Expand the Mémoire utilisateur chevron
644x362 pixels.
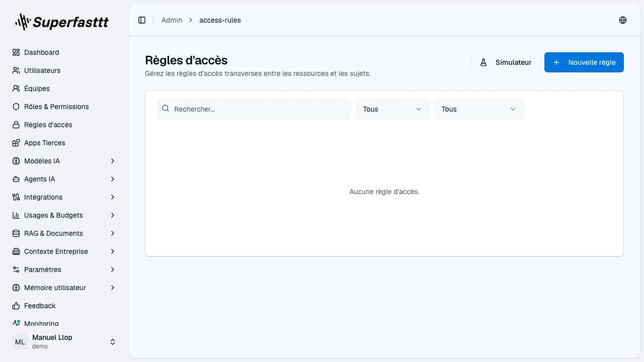[x=113, y=288]
